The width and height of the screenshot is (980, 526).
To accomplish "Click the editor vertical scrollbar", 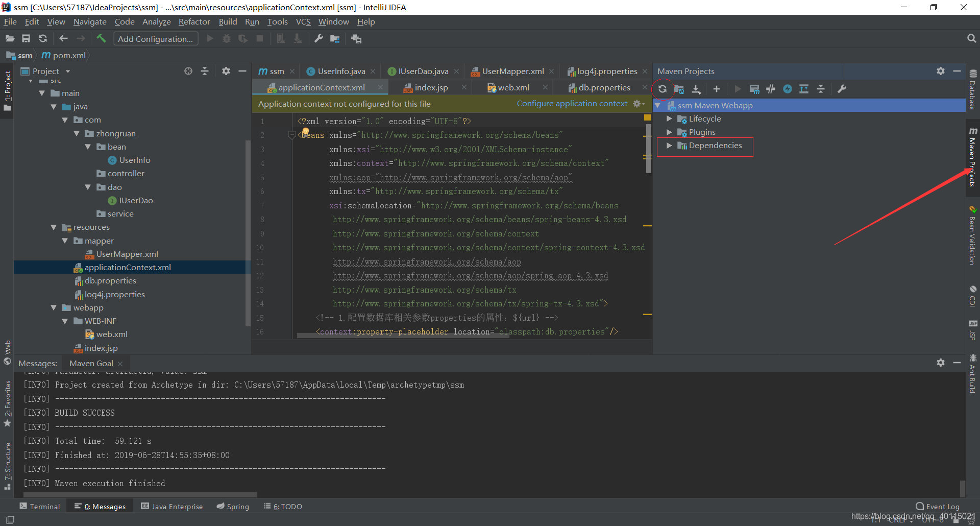I will [648, 148].
